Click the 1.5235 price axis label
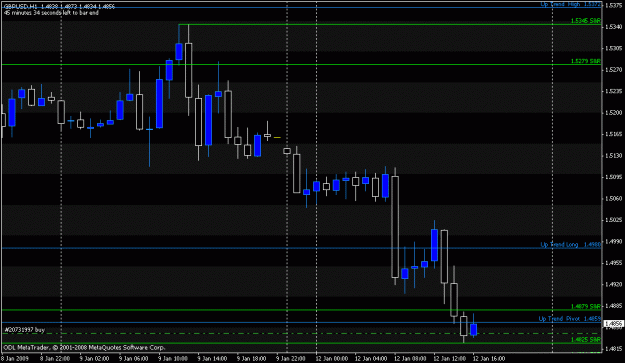 coord(613,91)
